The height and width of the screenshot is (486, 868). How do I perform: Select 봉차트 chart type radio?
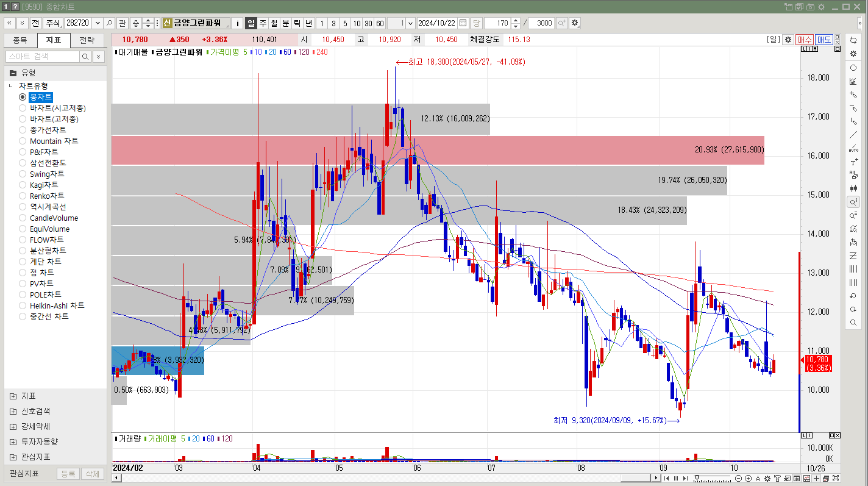(x=23, y=97)
